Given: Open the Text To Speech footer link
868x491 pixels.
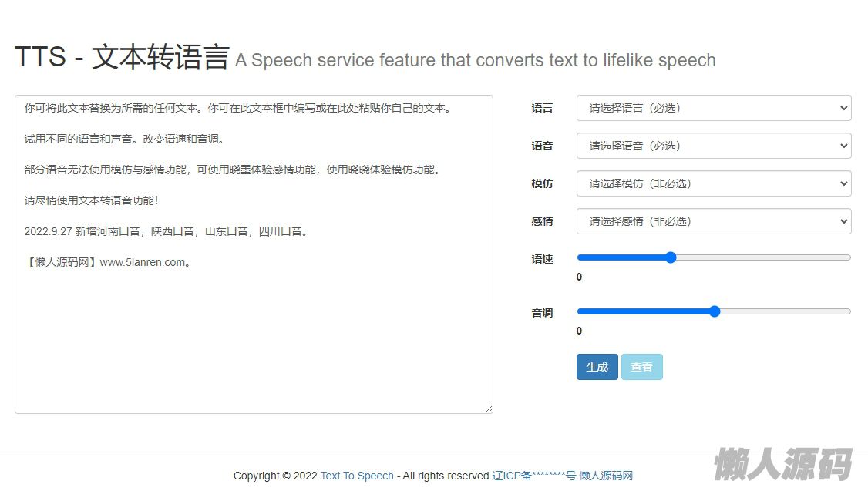Looking at the screenshot, I should (357, 476).
